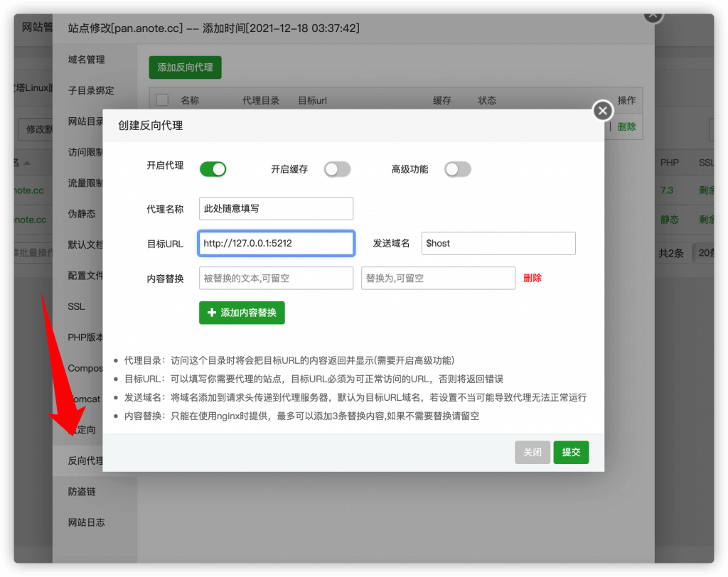728x577 pixels.
Task: Click the 添加内容替换 button
Action: tap(242, 312)
